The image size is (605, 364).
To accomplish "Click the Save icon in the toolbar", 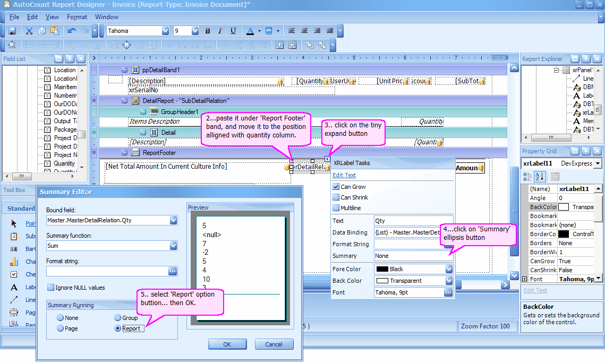I will (12, 31).
